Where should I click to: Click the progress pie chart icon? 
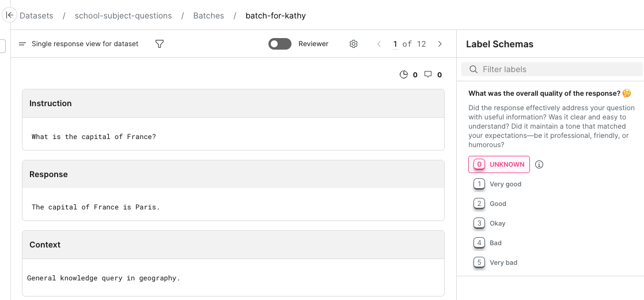click(404, 74)
